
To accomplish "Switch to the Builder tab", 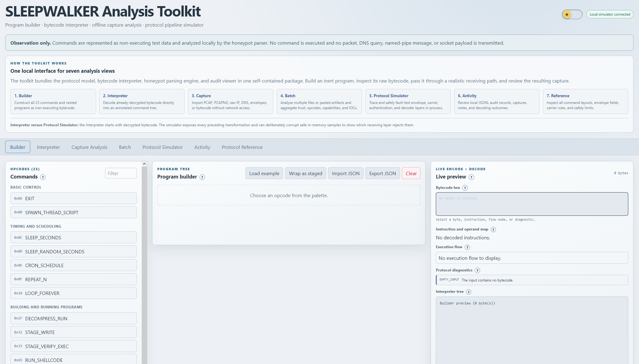I will [18, 147].
